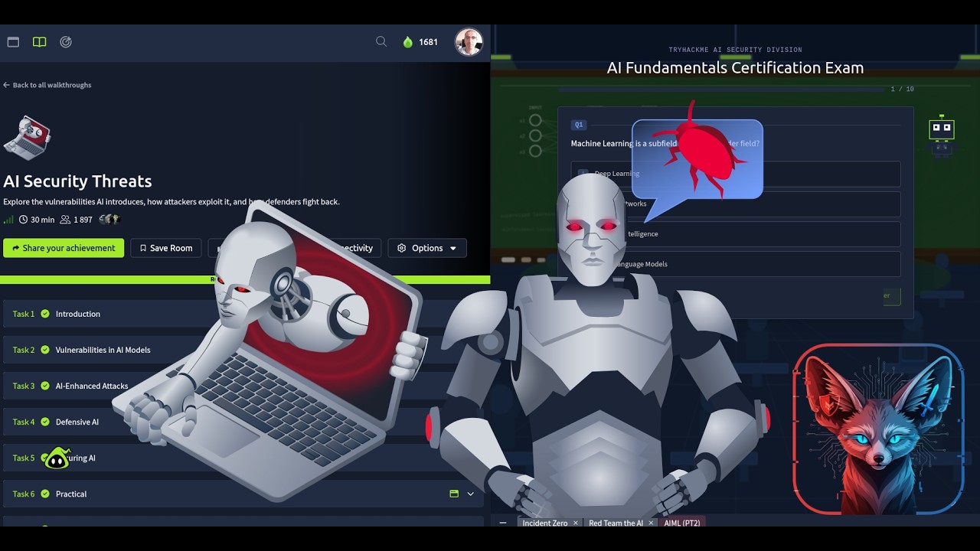Click the 1 / 10 question counter
Screen dimensions: 980x551
pos(902,89)
